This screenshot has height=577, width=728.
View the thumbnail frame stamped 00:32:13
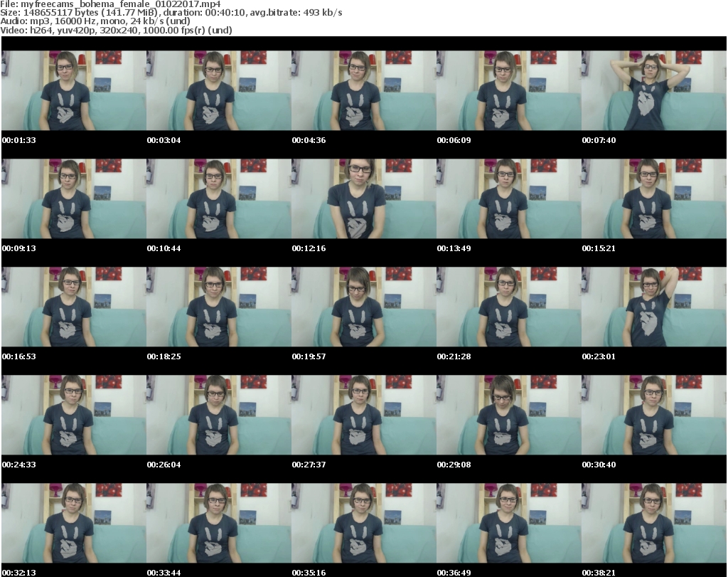(74, 523)
